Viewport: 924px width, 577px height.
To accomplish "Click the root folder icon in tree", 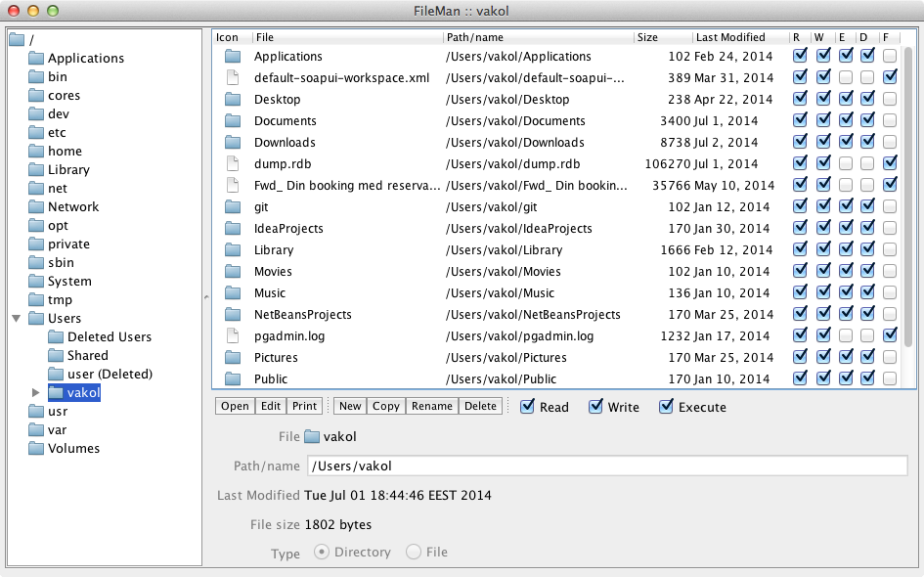I will [17, 39].
